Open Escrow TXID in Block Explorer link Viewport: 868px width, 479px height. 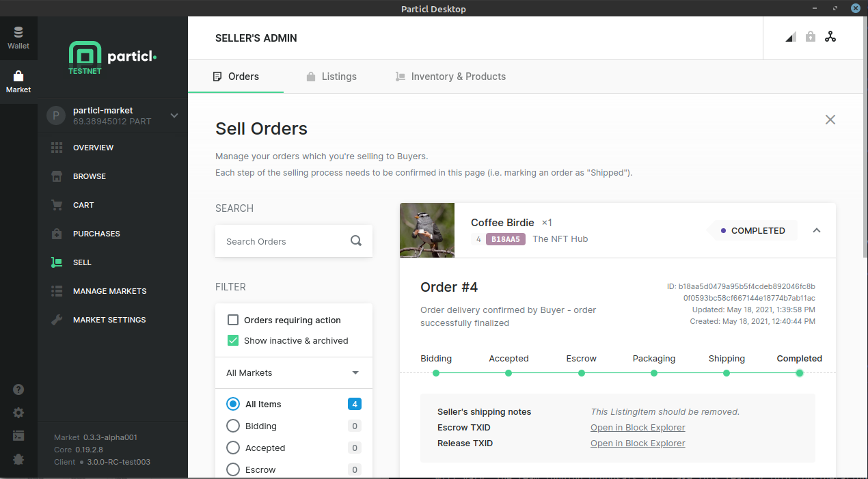638,428
